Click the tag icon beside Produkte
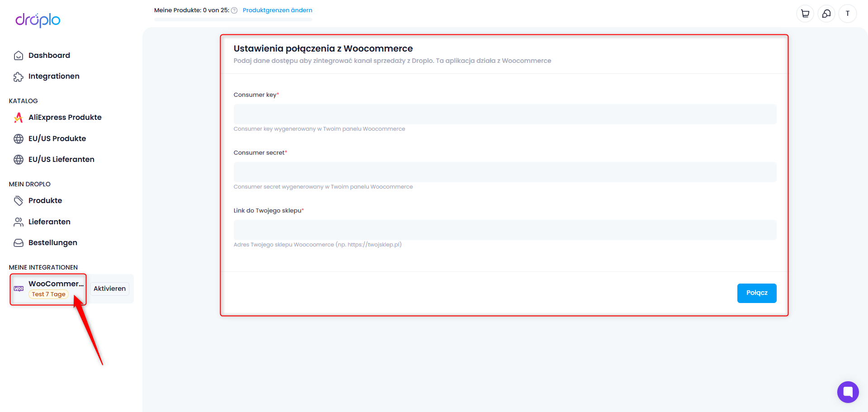 point(19,201)
